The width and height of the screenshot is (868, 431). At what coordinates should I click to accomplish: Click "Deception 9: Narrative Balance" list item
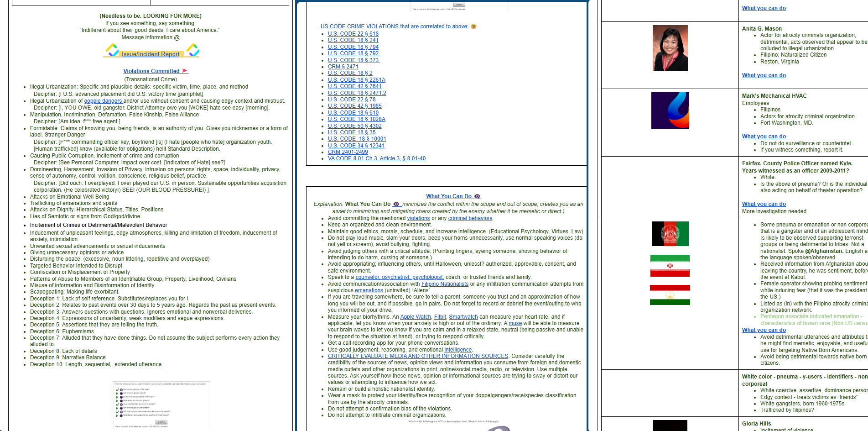point(68,357)
